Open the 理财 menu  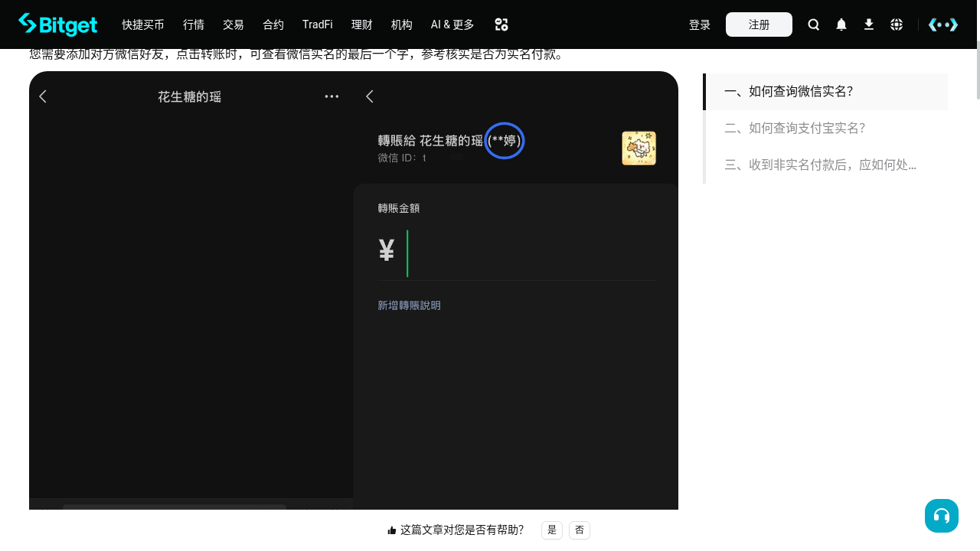pyautogui.click(x=362, y=24)
